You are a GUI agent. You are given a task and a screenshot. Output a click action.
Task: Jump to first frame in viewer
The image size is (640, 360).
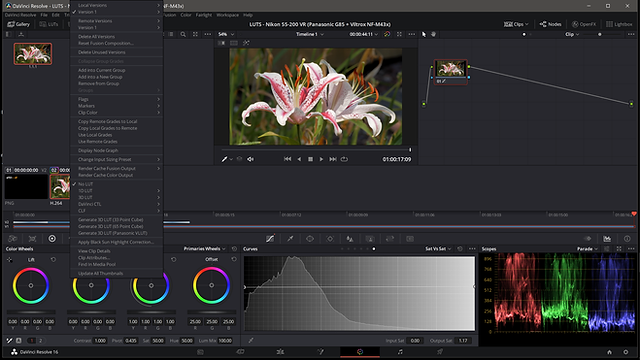coord(287,159)
